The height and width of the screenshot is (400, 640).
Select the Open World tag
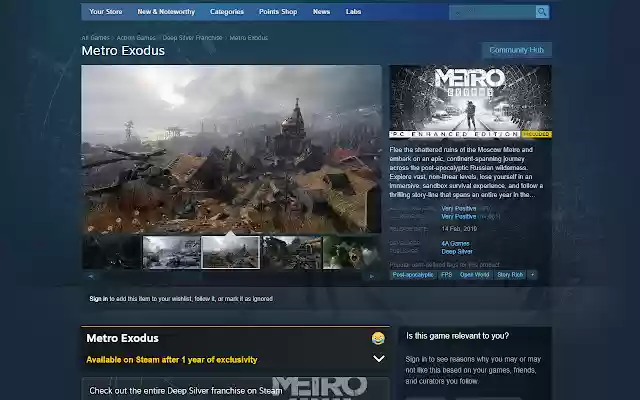pos(474,275)
